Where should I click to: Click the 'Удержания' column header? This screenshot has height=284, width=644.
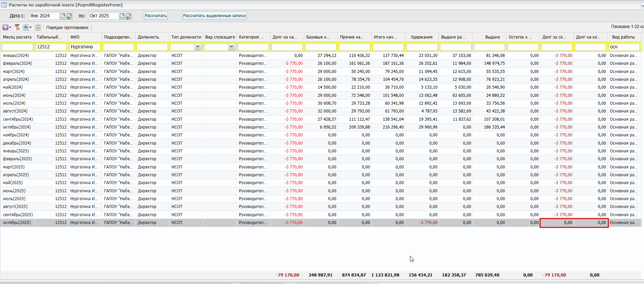click(x=421, y=37)
